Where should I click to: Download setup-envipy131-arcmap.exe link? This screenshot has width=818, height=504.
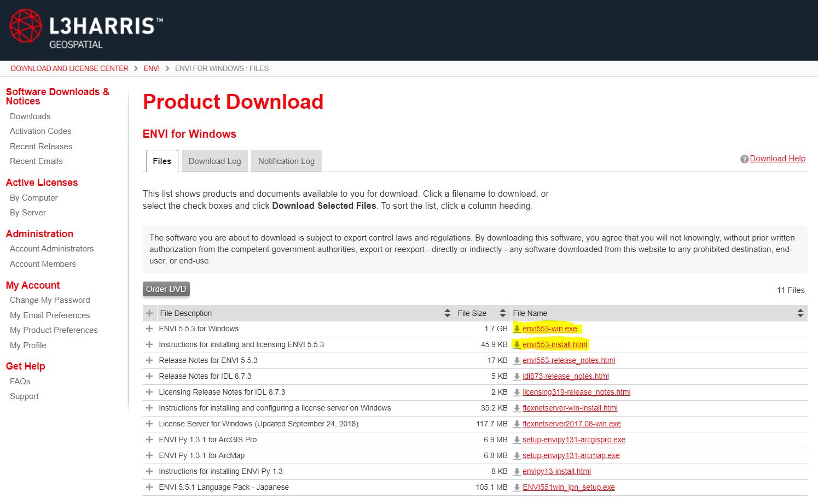tap(571, 456)
